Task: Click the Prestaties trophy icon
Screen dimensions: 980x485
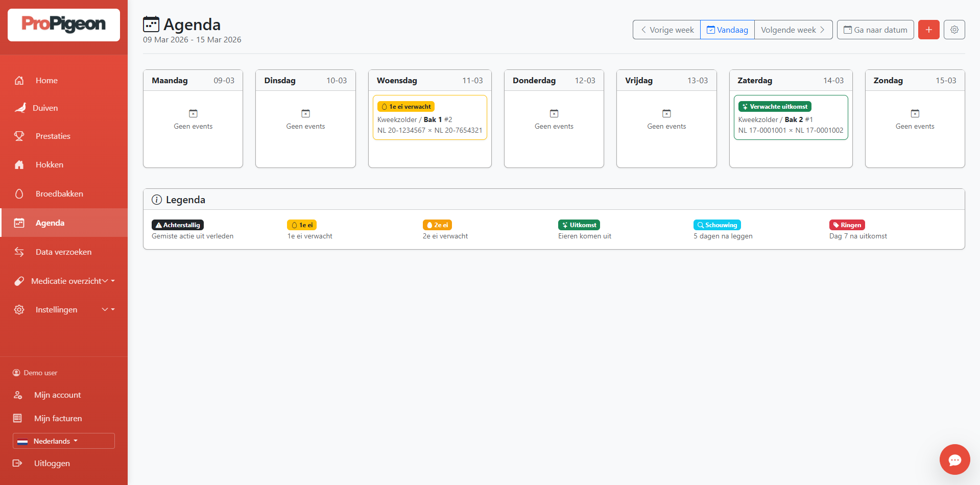Action: pyautogui.click(x=19, y=136)
